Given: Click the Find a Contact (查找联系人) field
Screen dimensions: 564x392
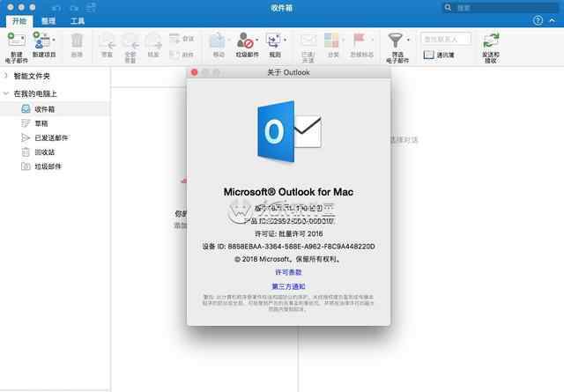Looking at the screenshot, I should [446, 39].
